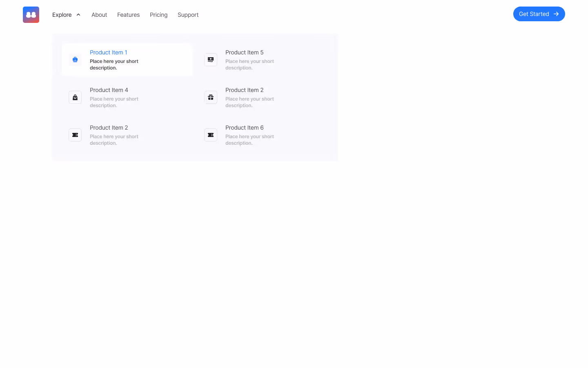
Task: Open the Product Item 4 title
Action: pos(109,90)
